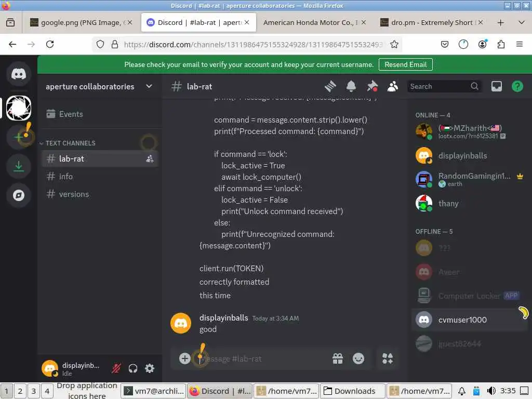Screen dimensions: 532x399
Task: Open notification settings bell in channel header
Action: click(351, 87)
